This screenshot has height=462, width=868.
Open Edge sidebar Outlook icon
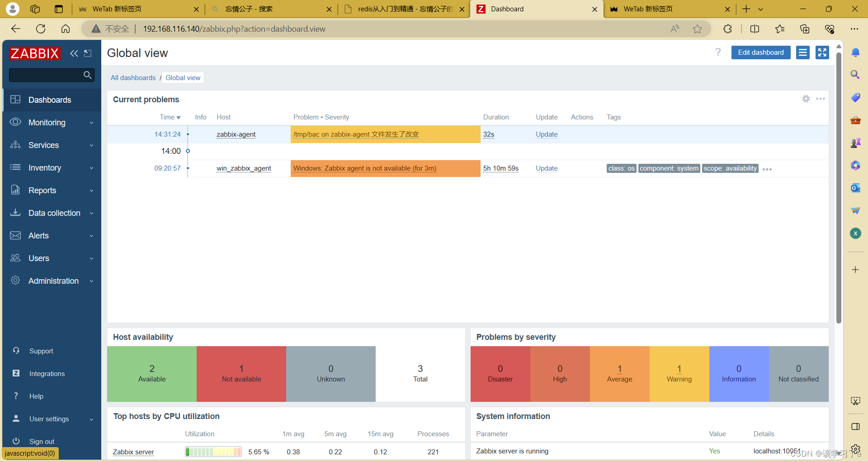(855, 188)
